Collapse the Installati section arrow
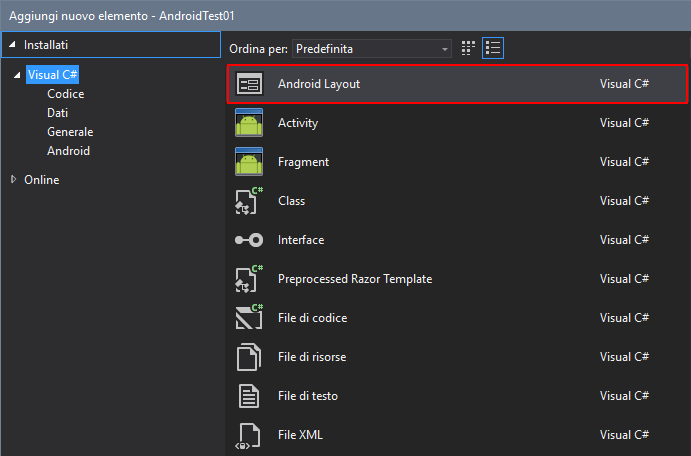The image size is (691, 456). coord(12,44)
